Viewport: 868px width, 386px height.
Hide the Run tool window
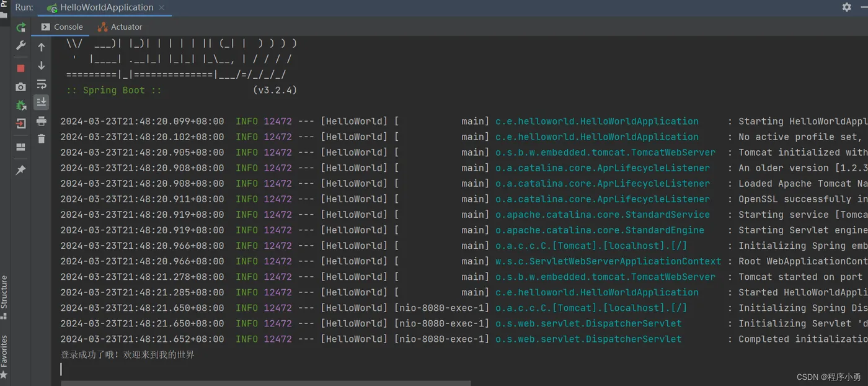(864, 7)
